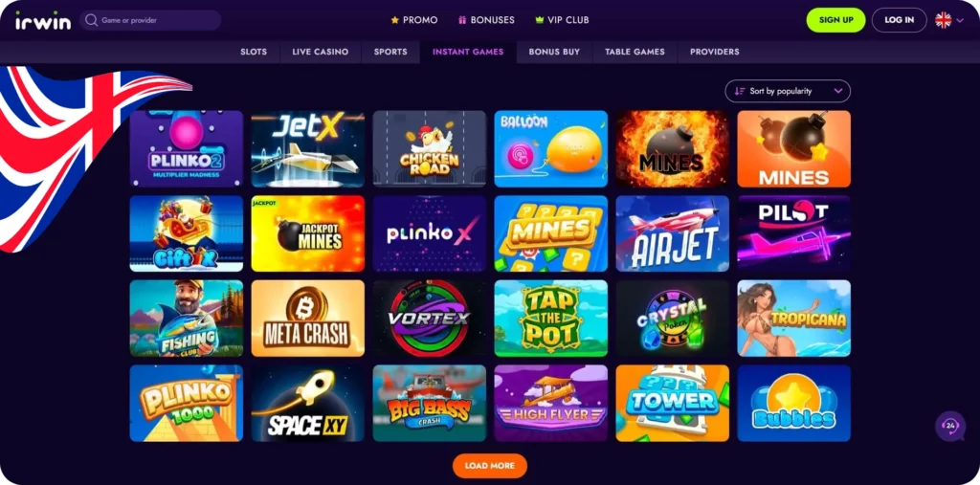
Task: Open the Space XY game tile
Action: [x=307, y=403]
